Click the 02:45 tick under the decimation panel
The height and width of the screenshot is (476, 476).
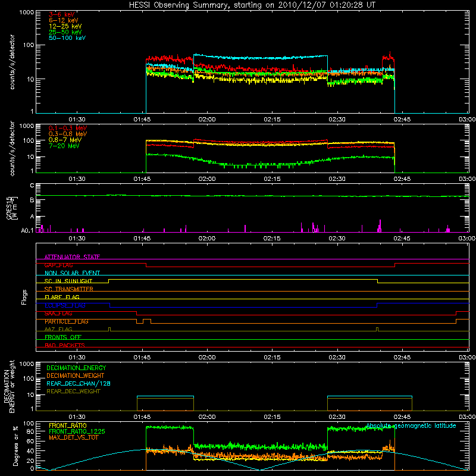[x=402, y=417]
